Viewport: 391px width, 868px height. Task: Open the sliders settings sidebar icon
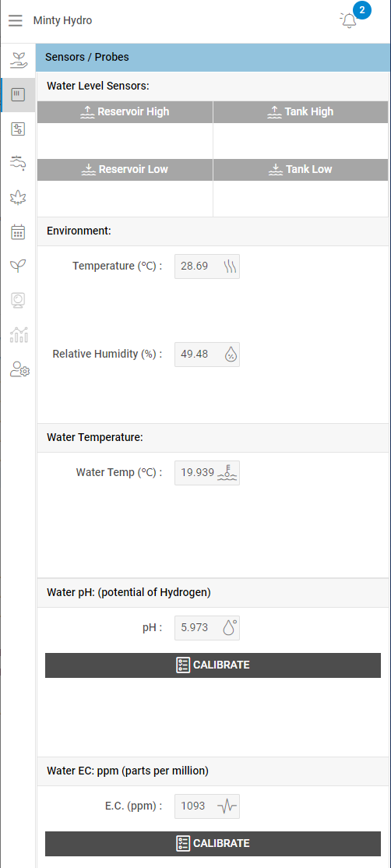18,129
